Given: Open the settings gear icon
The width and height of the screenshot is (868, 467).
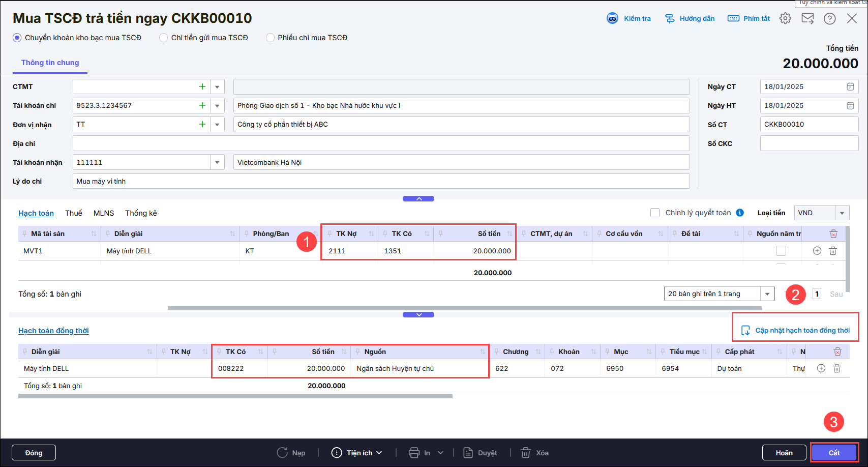Looking at the screenshot, I should click(785, 18).
